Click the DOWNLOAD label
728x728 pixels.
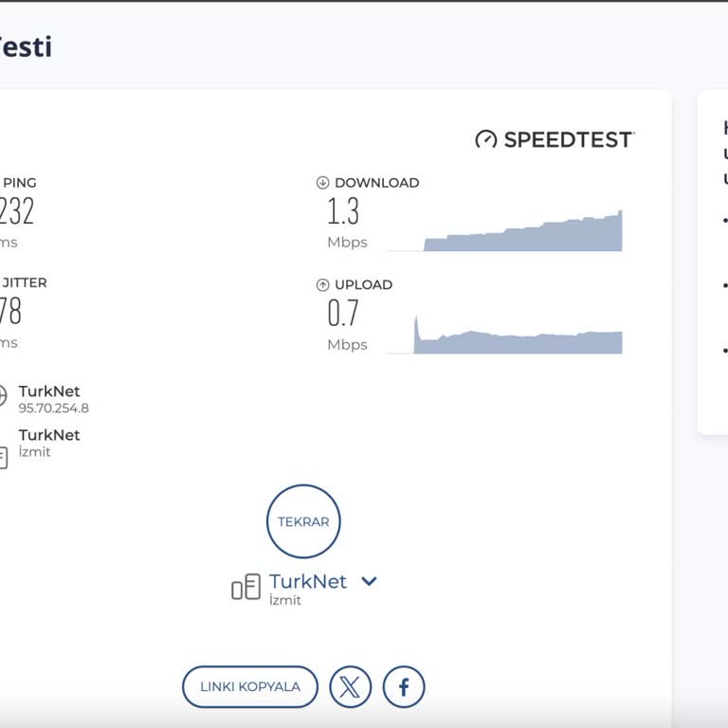(x=377, y=182)
